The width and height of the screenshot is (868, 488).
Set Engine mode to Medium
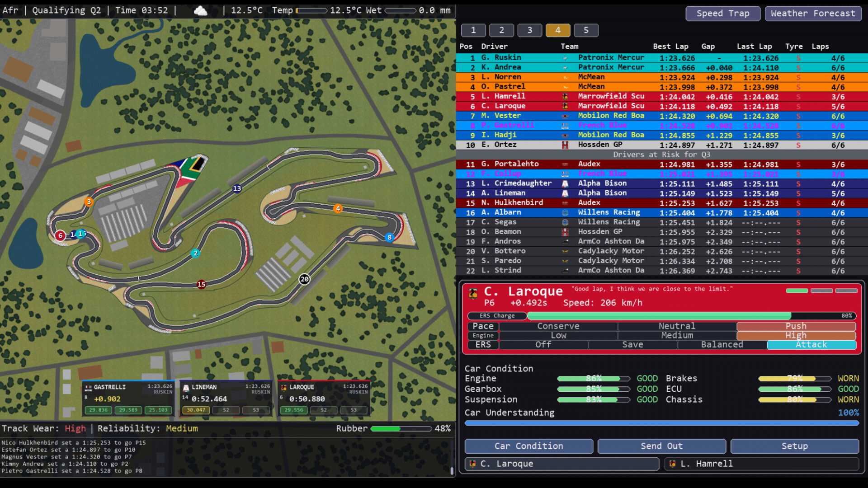(x=677, y=336)
